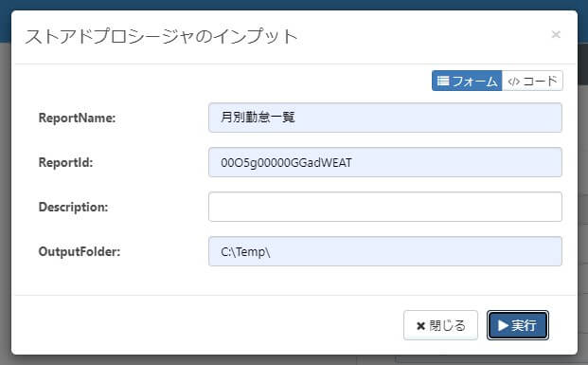Click the x icon on 閉じる button
This screenshot has height=365, width=588.
tap(420, 326)
